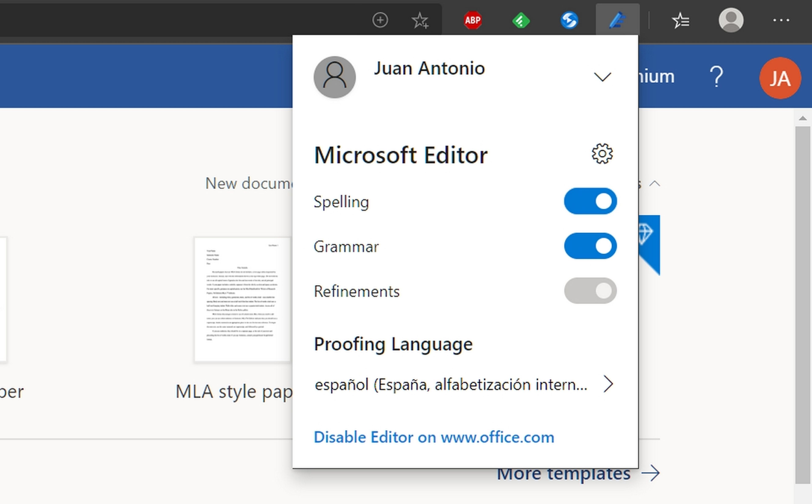
Task: Open the MLA style paper template
Action: [x=243, y=299]
